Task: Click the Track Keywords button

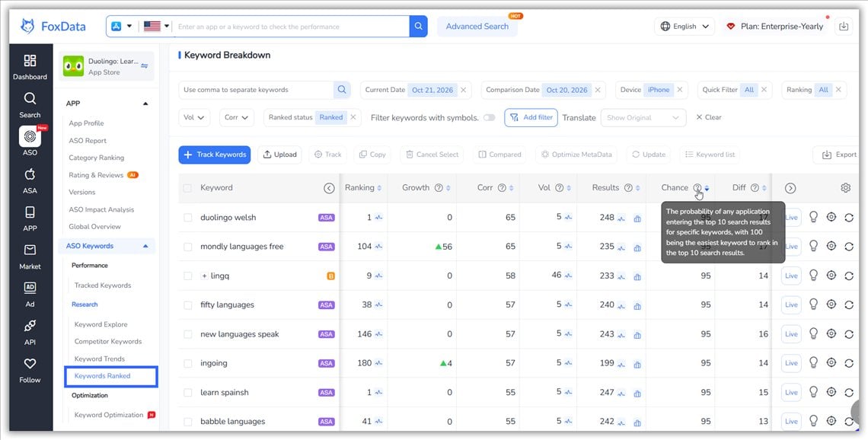Action: 214,155
